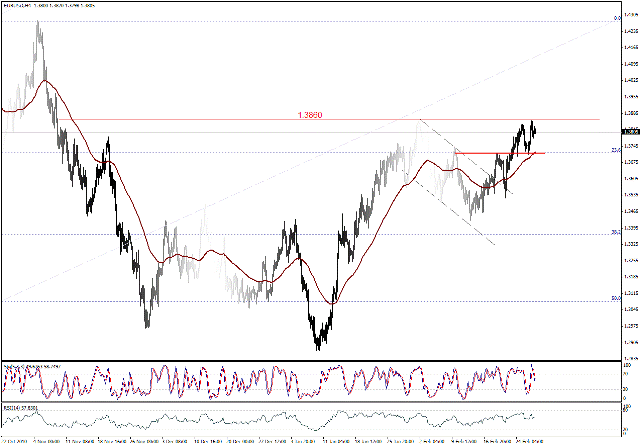Click the RSI line in bottom panel
The width and height of the screenshot is (640, 445).
click(x=300, y=417)
